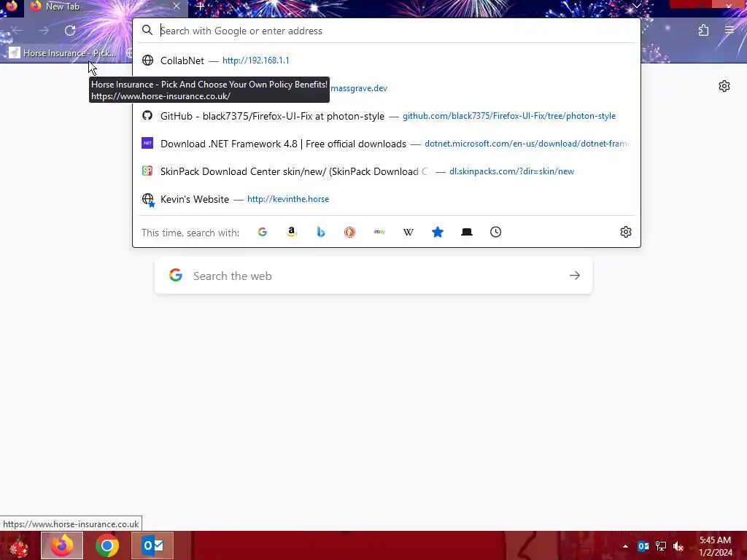Select the GitHub Firefox-UI-Fix suggestion
The image size is (747, 560).
pyautogui.click(x=387, y=116)
